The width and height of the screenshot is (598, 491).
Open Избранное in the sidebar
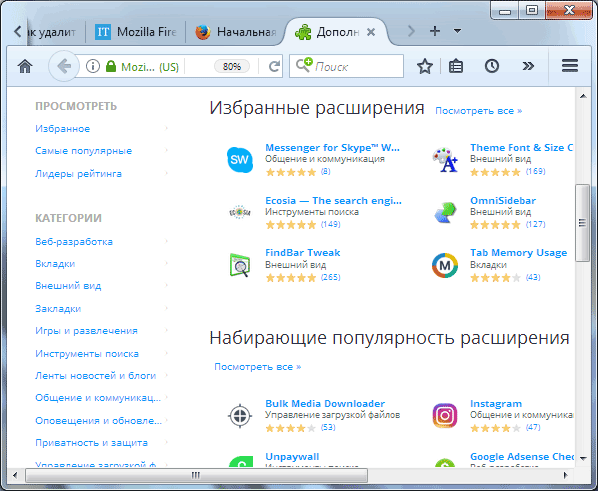point(63,129)
